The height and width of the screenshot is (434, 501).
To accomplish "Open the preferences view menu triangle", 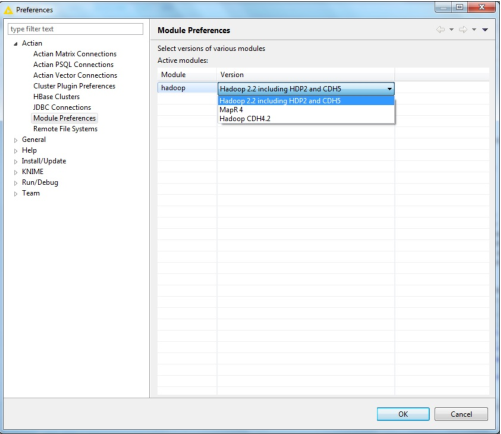I will pyautogui.click(x=485, y=30).
